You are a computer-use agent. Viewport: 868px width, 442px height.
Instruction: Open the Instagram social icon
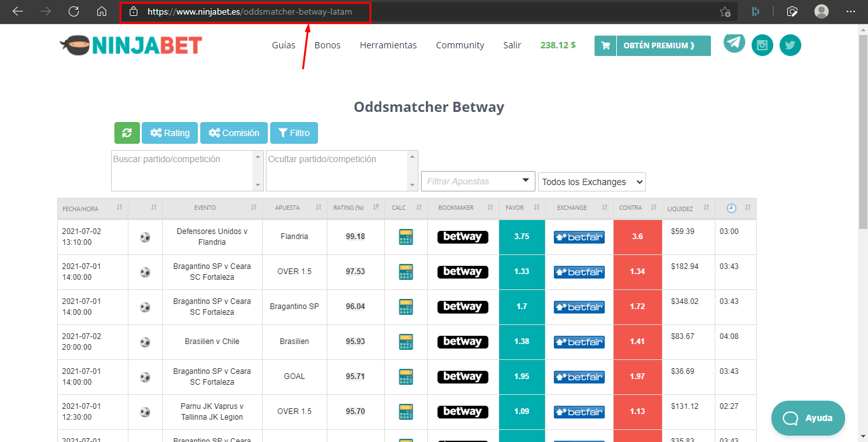click(762, 45)
